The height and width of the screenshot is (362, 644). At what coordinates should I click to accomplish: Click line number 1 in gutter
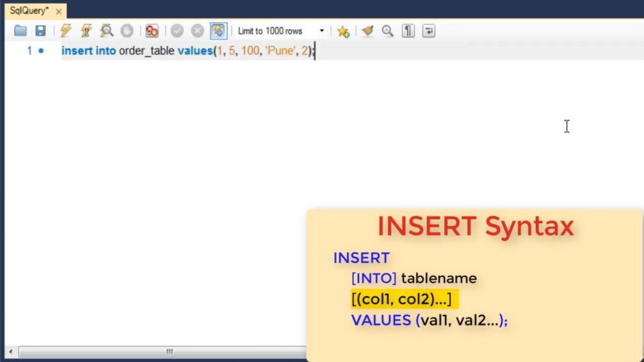pyautogui.click(x=29, y=51)
